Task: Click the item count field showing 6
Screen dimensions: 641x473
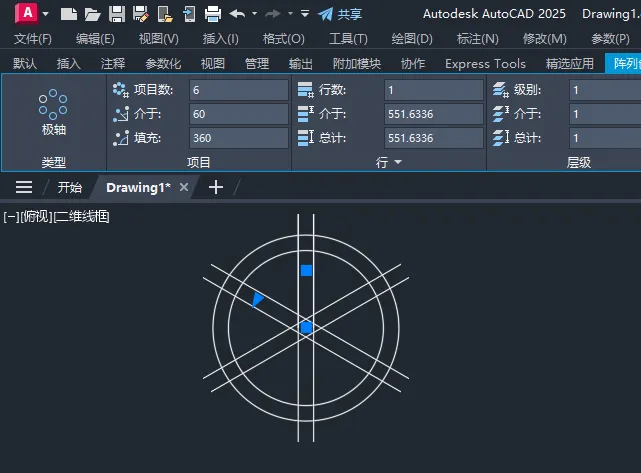Action: (239, 90)
